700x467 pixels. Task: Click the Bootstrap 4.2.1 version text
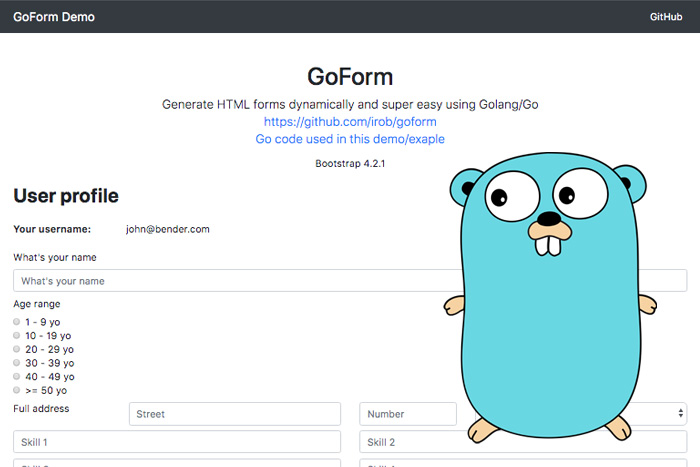(350, 163)
